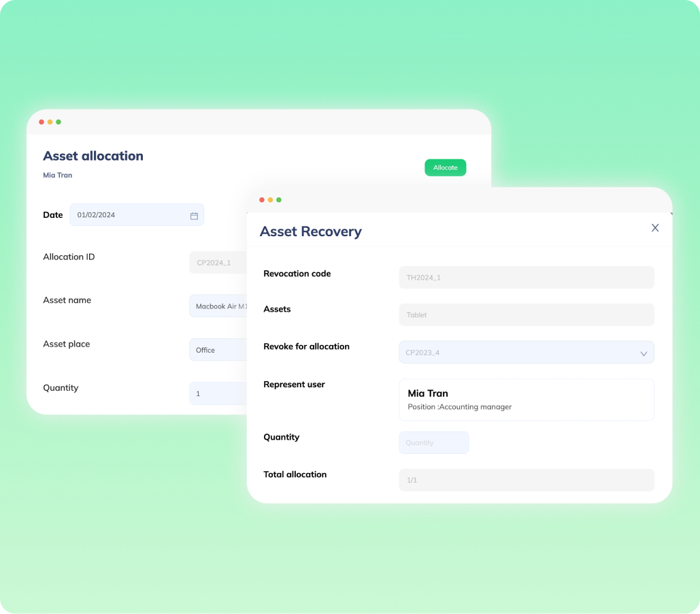This screenshot has height=614, width=700.
Task: Click the date text 01/02/2024
Action: [x=97, y=215]
